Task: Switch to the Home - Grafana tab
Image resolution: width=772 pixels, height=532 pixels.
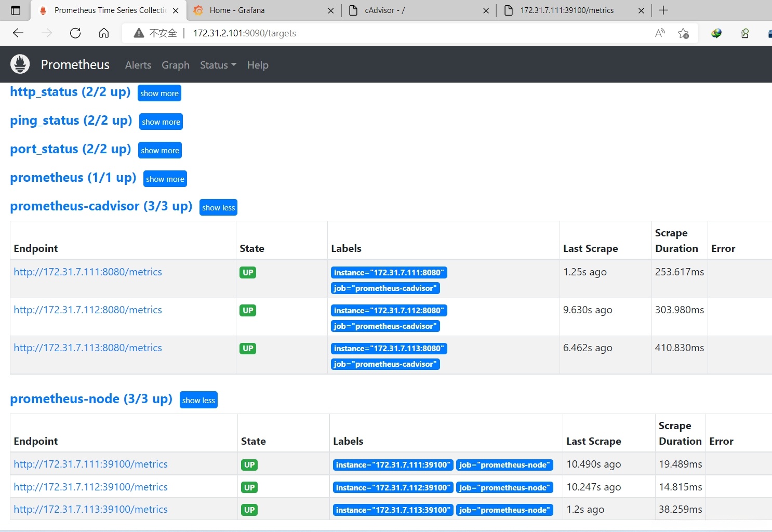Action: [x=263, y=10]
